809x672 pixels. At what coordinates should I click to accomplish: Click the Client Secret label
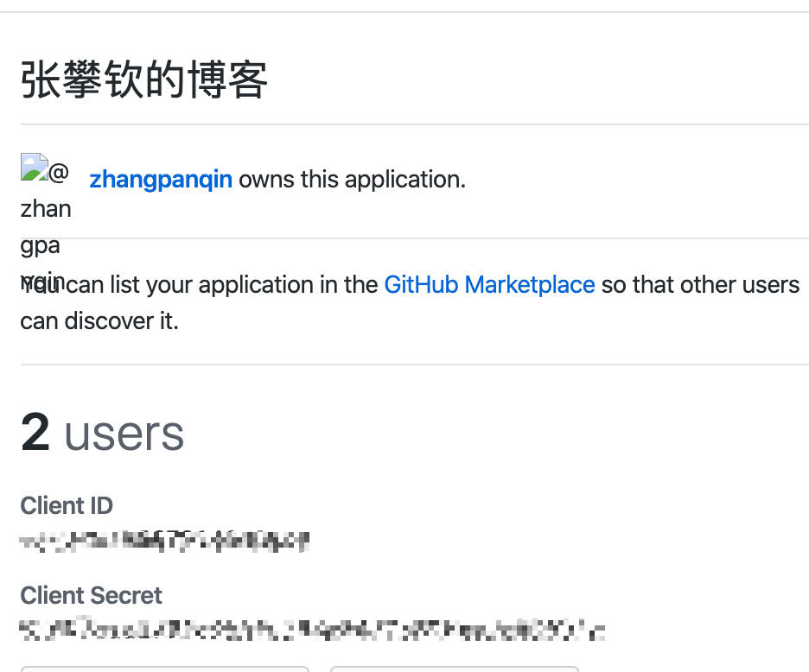91,595
